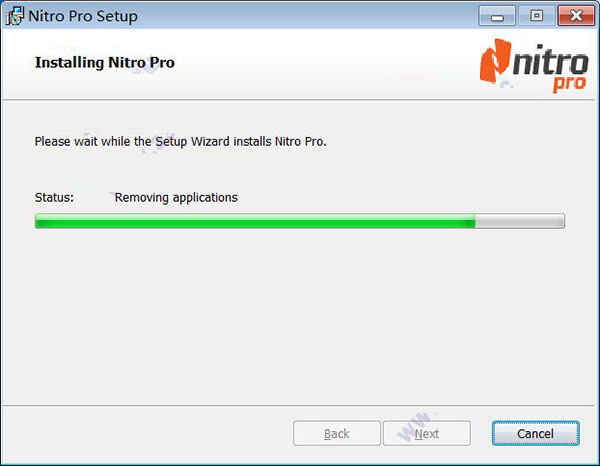Click the installer icon in the title bar
The width and height of the screenshot is (600, 466).
[x=15, y=16]
